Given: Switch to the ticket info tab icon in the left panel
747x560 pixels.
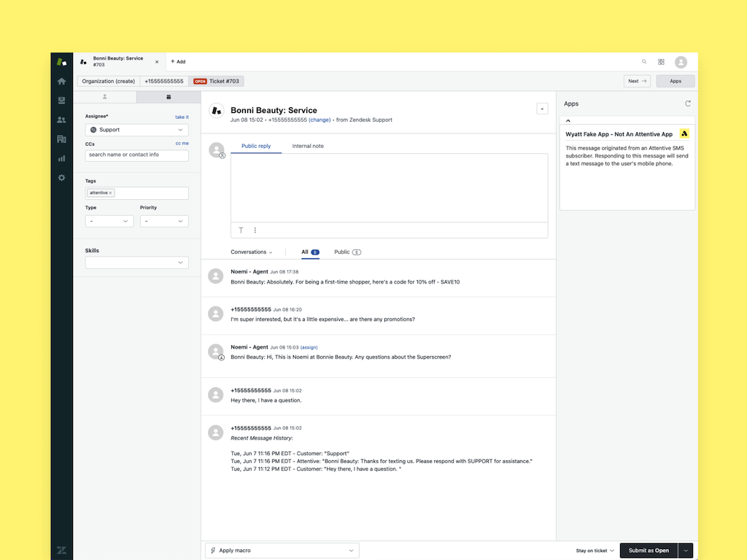Looking at the screenshot, I should tap(169, 97).
